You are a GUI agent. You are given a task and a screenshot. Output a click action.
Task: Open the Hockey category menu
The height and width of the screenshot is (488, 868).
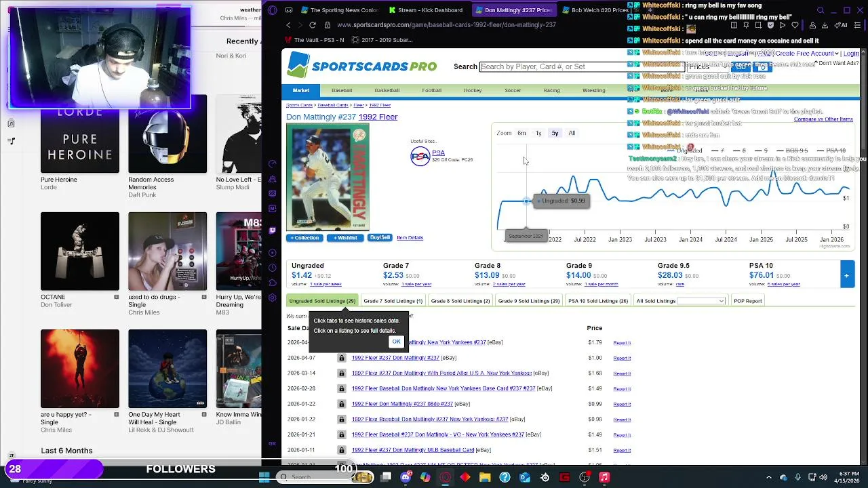tap(473, 90)
